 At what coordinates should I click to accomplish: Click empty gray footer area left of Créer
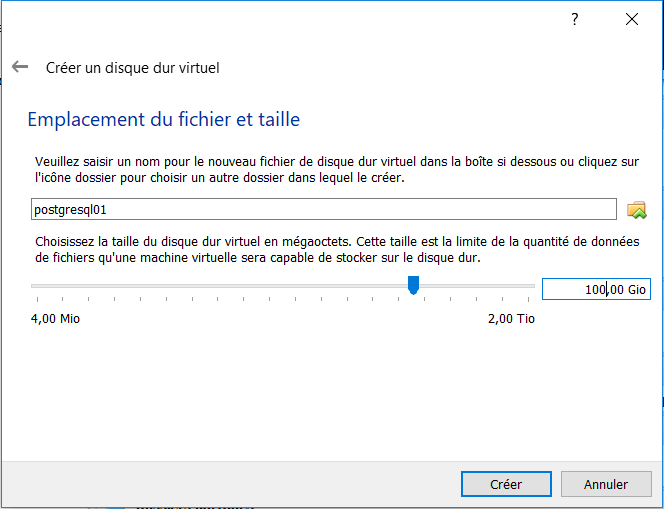click(x=231, y=484)
